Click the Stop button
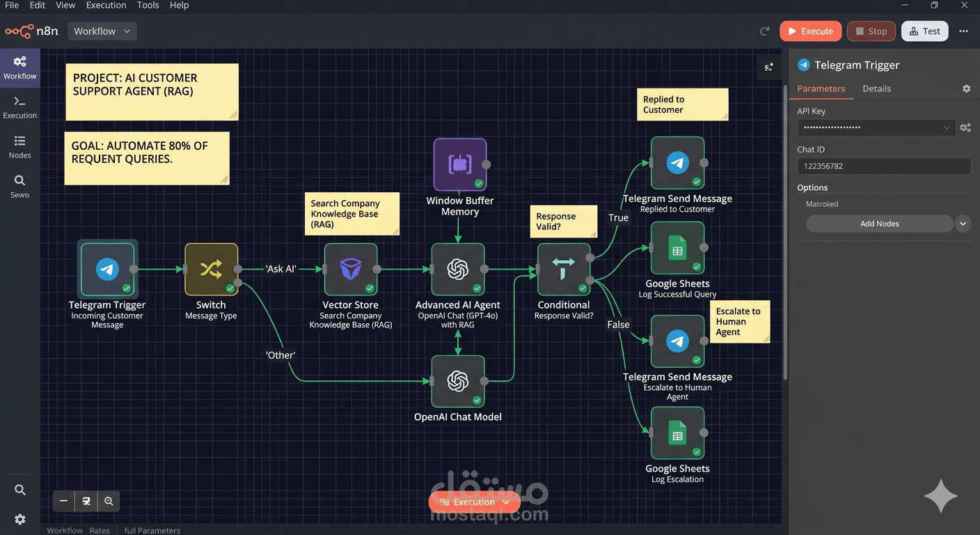The image size is (980, 535). [871, 31]
